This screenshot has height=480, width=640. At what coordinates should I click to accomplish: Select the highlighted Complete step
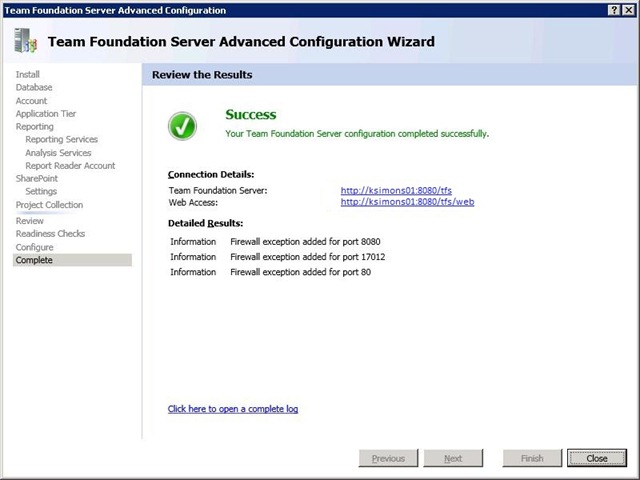[x=72, y=260]
